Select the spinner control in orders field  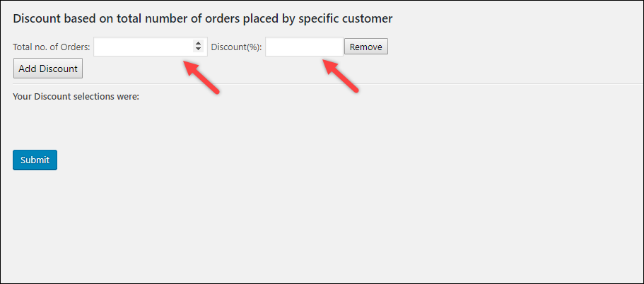coord(199,47)
